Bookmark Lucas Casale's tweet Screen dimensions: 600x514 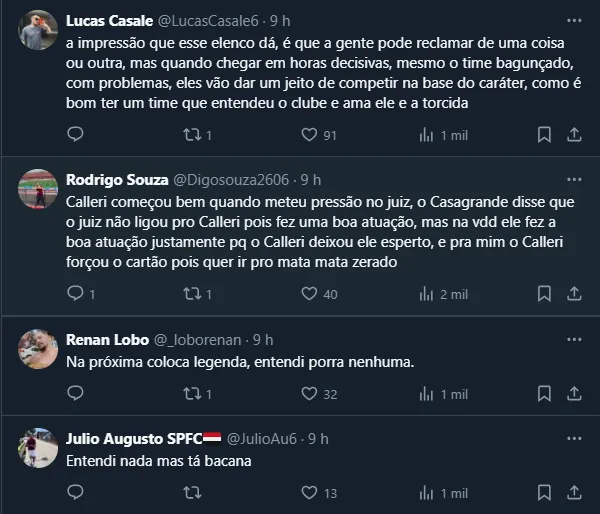[543, 134]
